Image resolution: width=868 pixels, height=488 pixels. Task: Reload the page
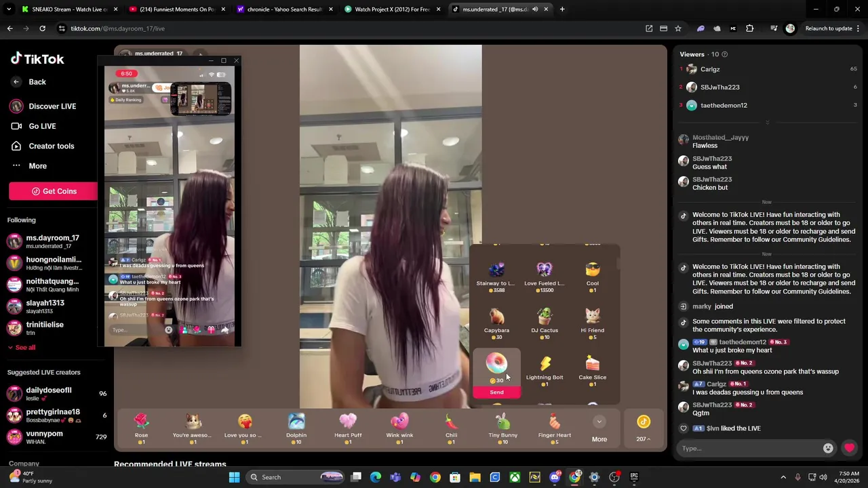(42, 28)
